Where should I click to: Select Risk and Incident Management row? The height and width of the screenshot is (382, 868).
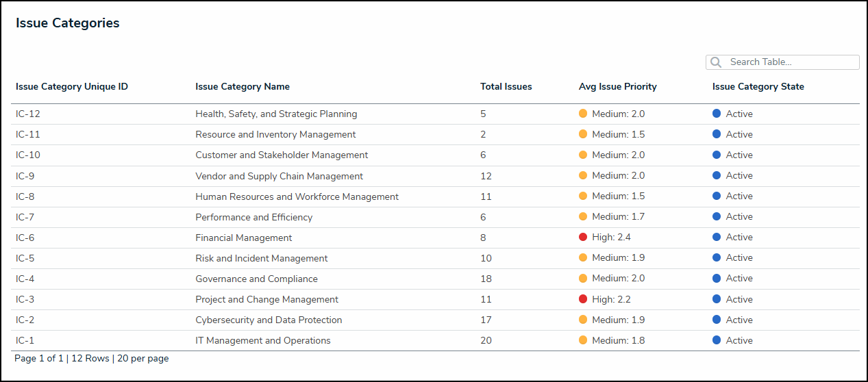(x=262, y=259)
